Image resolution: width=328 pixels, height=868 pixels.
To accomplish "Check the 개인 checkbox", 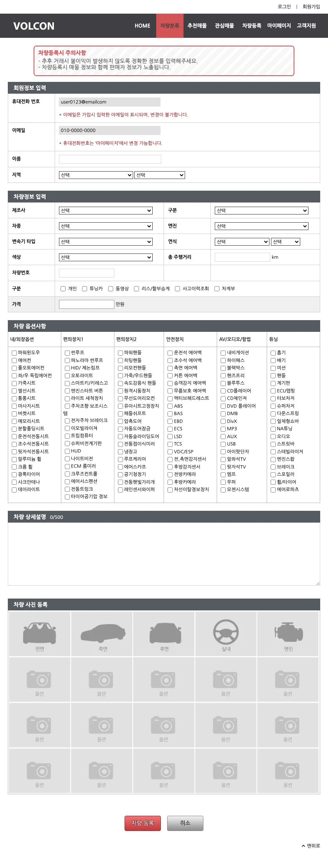I will click(63, 289).
